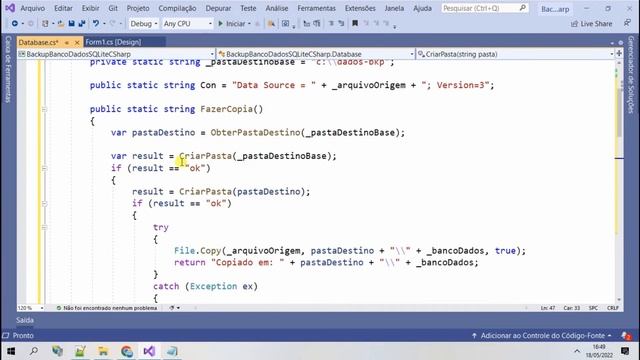Open the Extensões menu
Screen dimensions: 640x360
(x=360, y=8)
